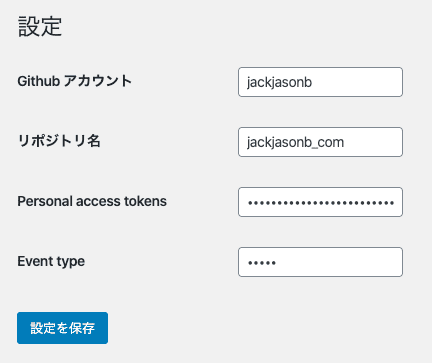Image resolution: width=432 pixels, height=363 pixels.
Task: Save the settings with the blue button
Action: coord(62,328)
